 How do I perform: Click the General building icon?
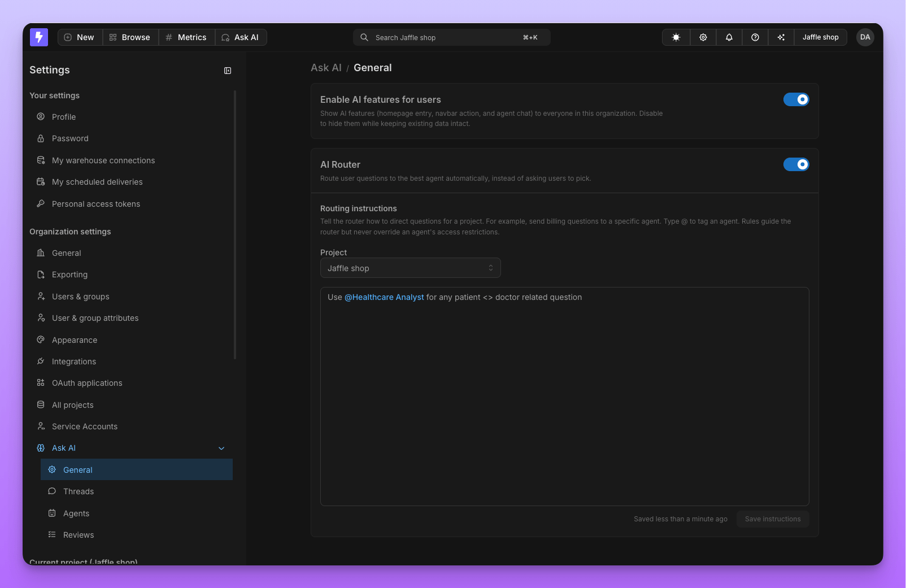(x=41, y=252)
